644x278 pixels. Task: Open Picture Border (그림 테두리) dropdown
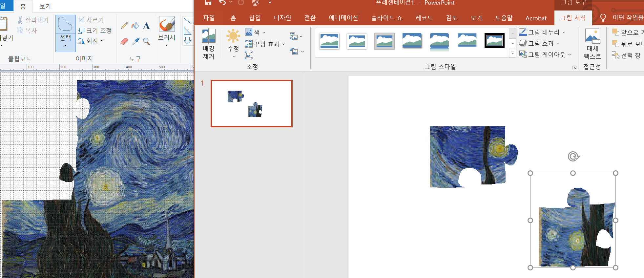tap(542, 32)
